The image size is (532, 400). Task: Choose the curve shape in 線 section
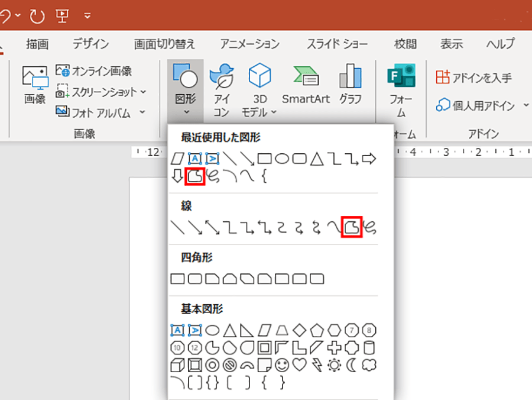click(334, 227)
